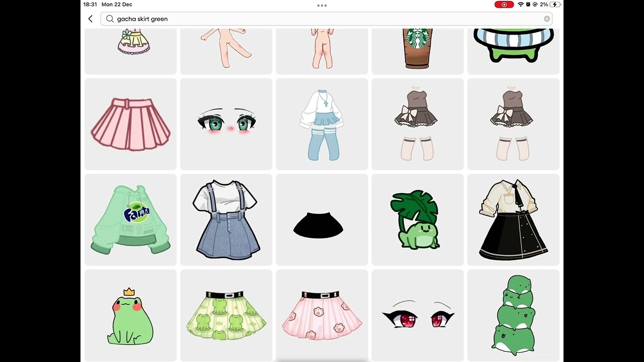Select the green anime eyes image
Image resolution: width=644 pixels, height=362 pixels.
(x=226, y=124)
